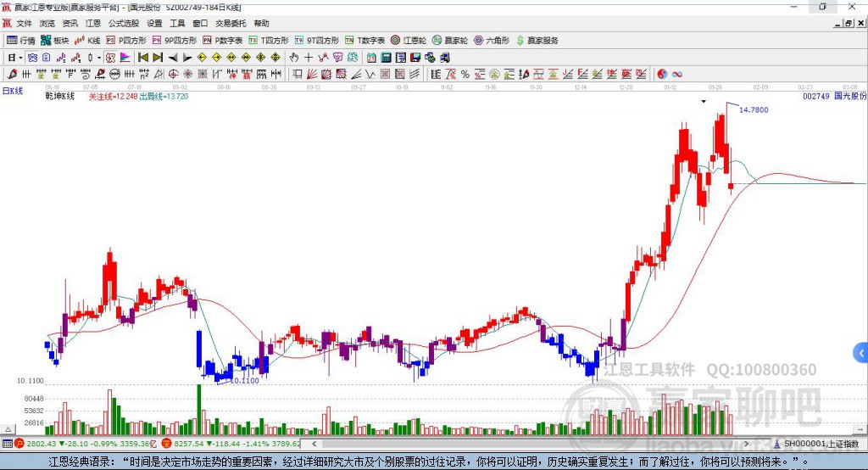This screenshot has width=868, height=470.
Task: Click the 14.7800 high price label
Action: [x=754, y=109]
